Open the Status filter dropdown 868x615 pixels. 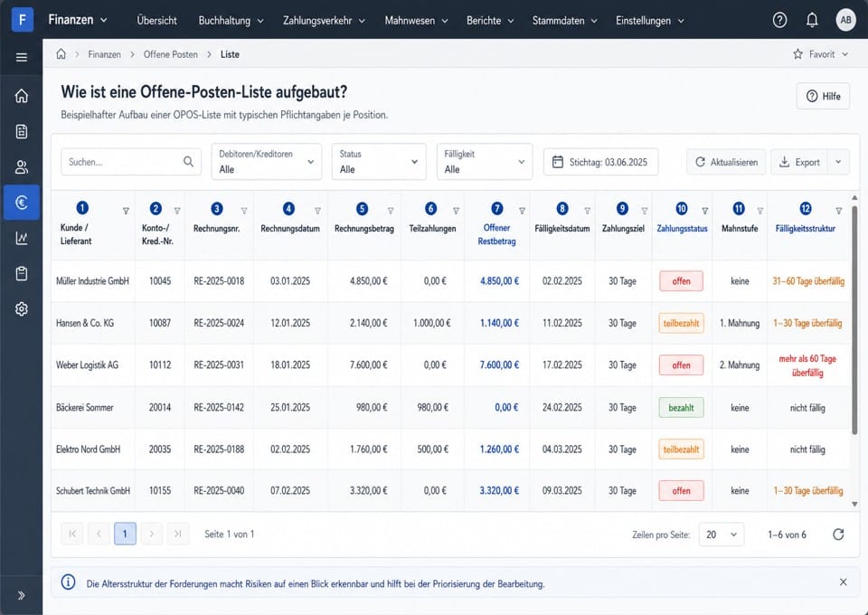[x=379, y=162]
